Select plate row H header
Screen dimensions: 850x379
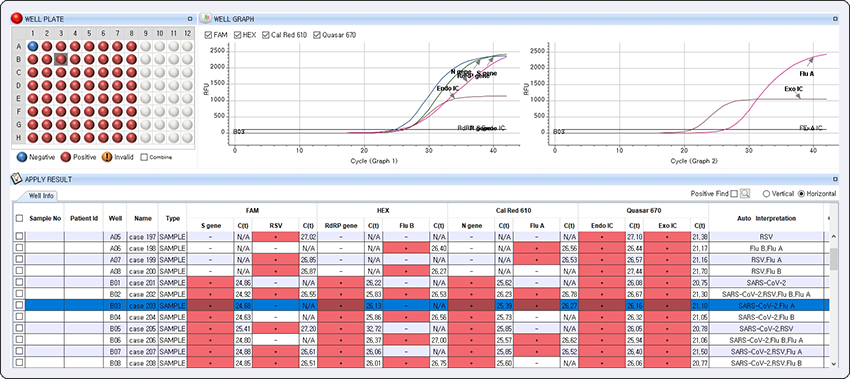(19, 138)
